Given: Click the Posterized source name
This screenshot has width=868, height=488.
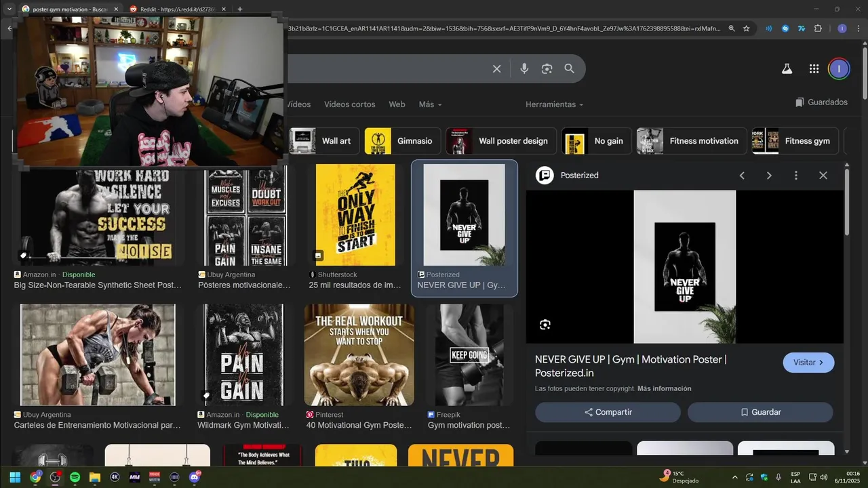Looking at the screenshot, I should coord(579,176).
